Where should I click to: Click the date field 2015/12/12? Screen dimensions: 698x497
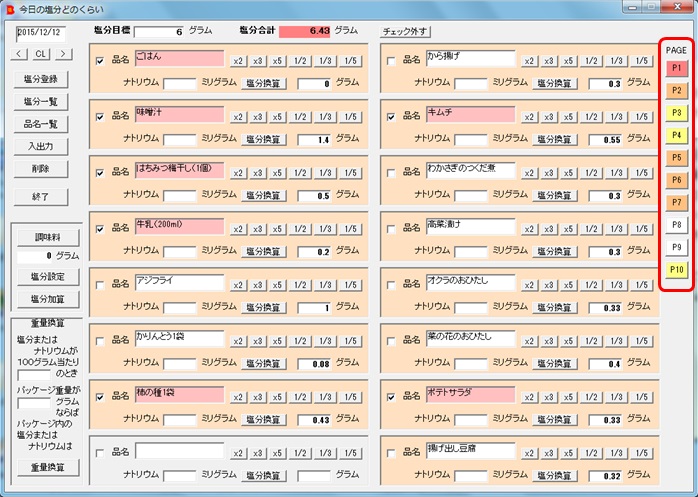click(x=41, y=34)
